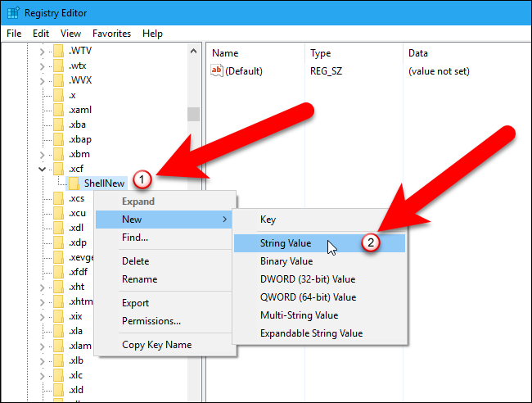Viewport: 532px width, 403px height.
Task: Choose String Value from the submenu
Action: click(285, 243)
